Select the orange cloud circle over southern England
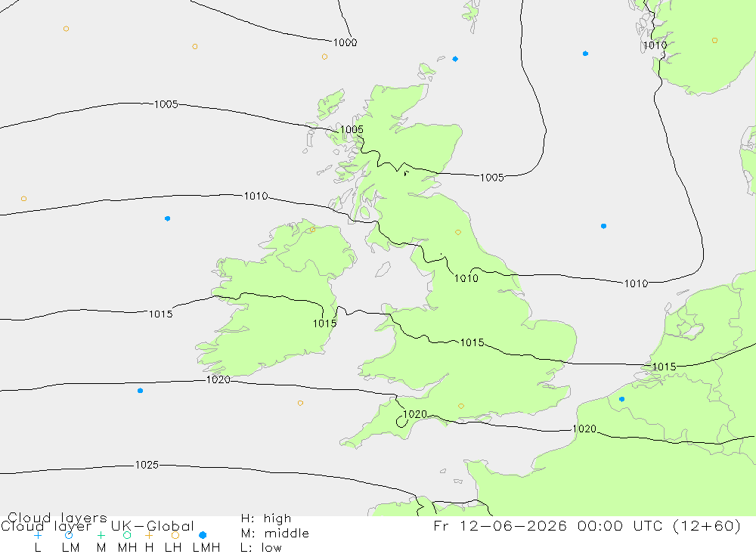 [461, 406]
